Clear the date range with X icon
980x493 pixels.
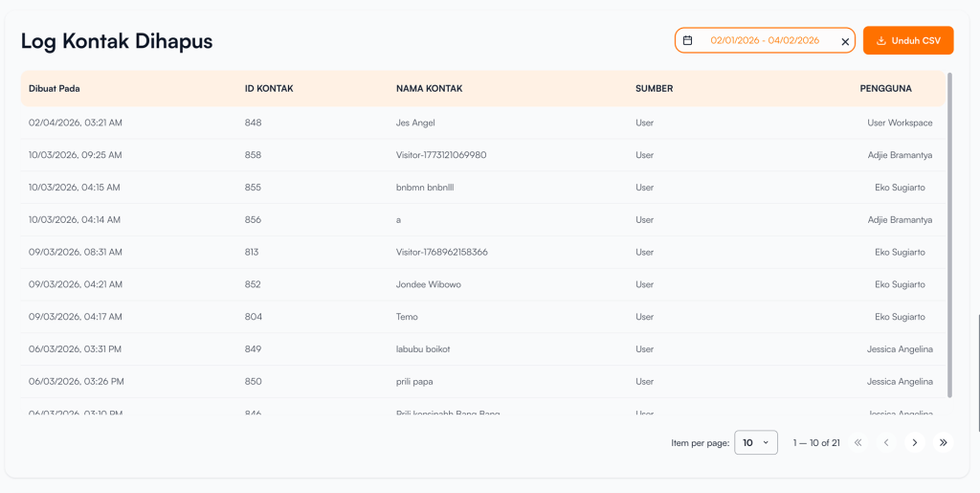845,41
